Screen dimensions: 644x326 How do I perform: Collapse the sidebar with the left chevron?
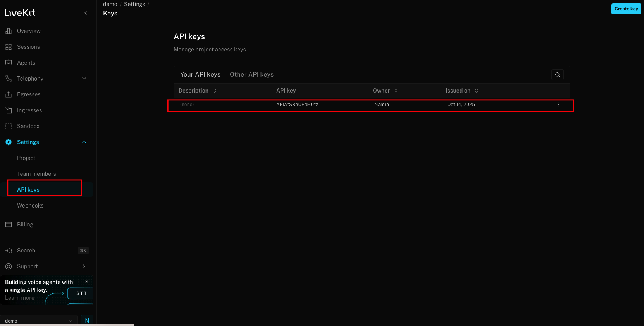click(86, 13)
